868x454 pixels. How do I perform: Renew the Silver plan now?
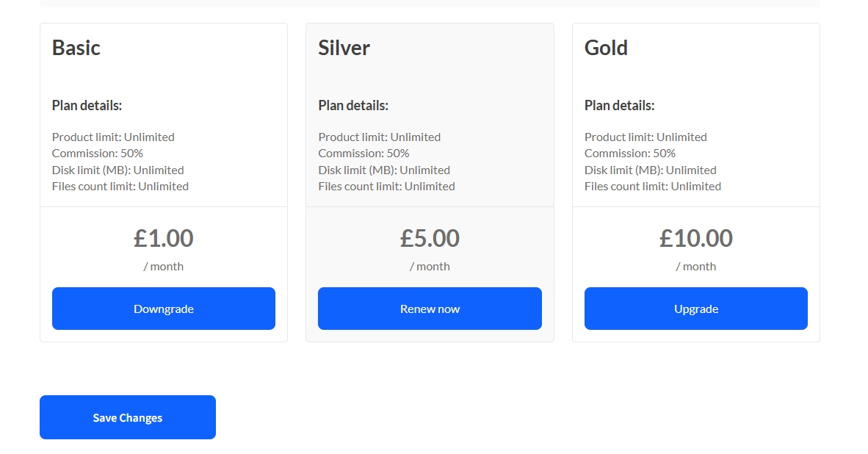[x=430, y=309]
